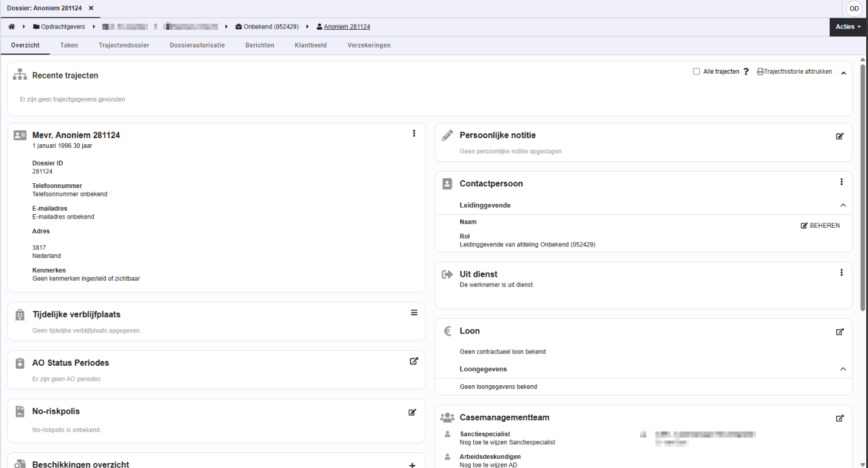The width and height of the screenshot is (868, 468).
Task: Click the Arbeidsdeskundigen person icon
Action: 448,457
